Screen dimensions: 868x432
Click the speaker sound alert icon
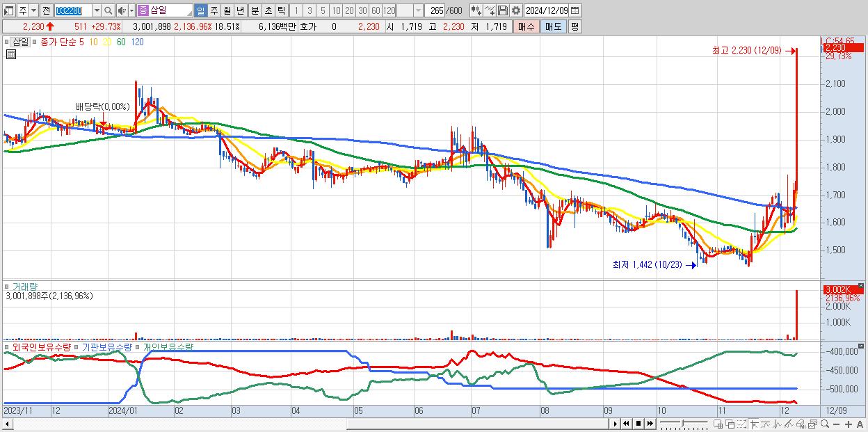coord(122,10)
